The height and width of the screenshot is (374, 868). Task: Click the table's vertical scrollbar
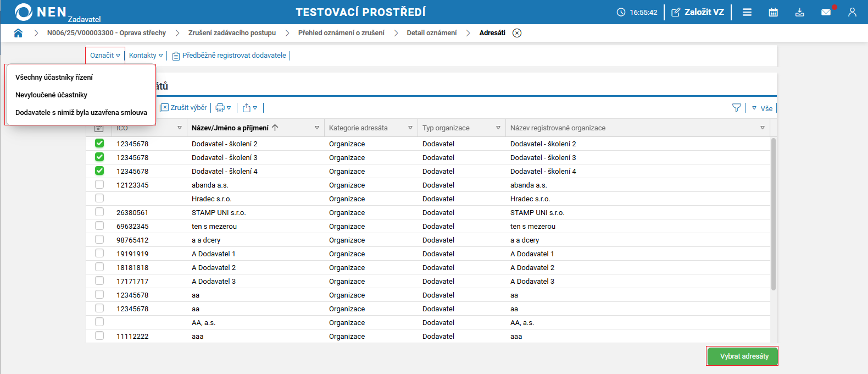(774, 215)
